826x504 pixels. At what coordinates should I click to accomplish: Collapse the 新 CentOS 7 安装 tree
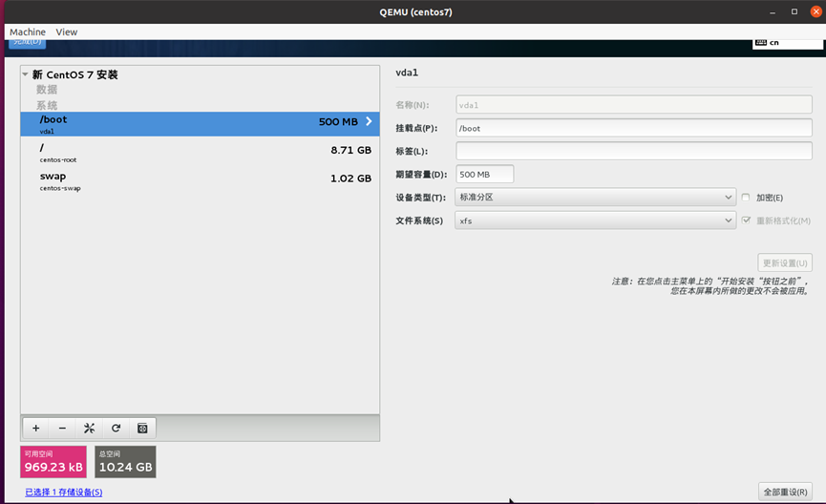tap(25, 74)
